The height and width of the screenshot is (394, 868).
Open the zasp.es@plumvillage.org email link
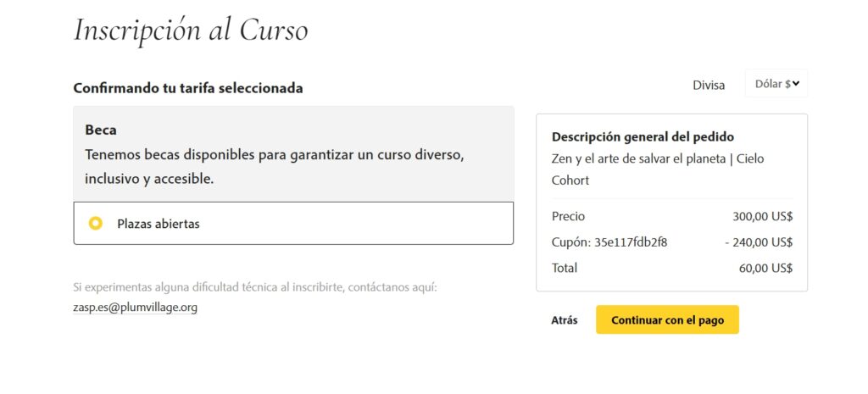click(x=135, y=307)
